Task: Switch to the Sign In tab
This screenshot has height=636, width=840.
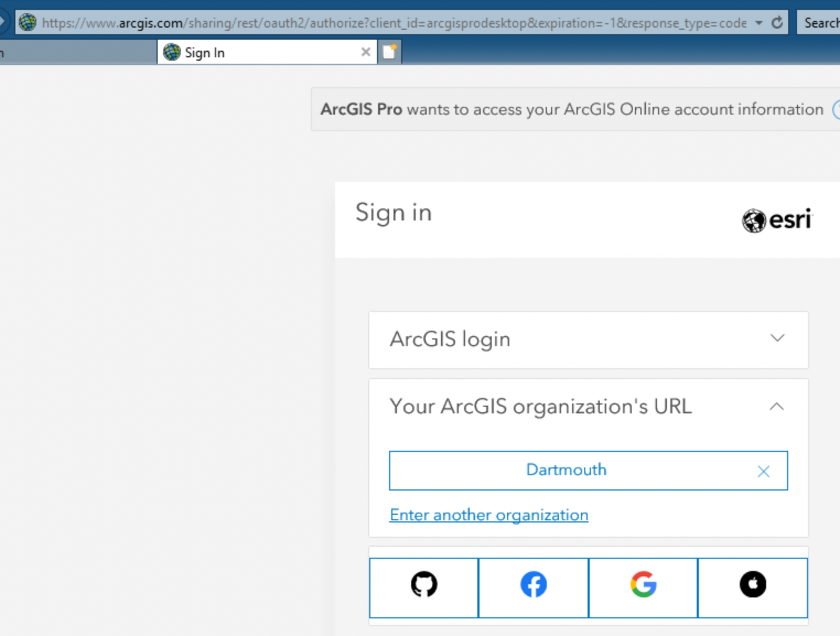Action: pyautogui.click(x=267, y=52)
